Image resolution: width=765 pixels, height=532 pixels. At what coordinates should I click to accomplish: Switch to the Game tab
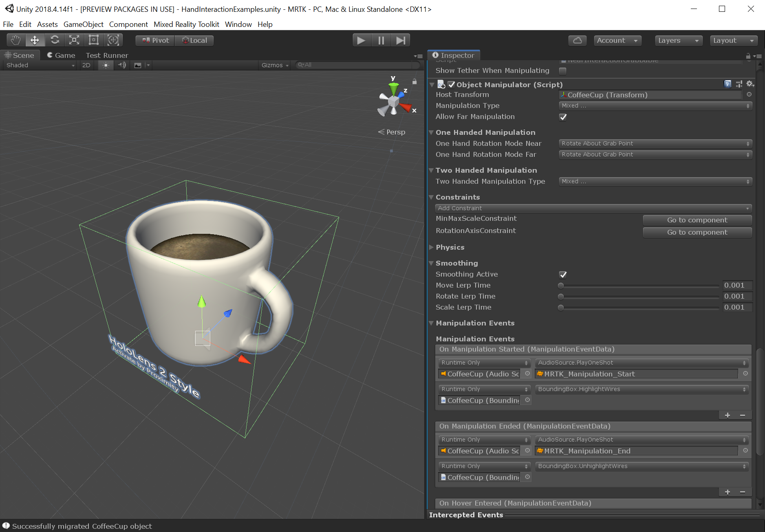(x=60, y=55)
